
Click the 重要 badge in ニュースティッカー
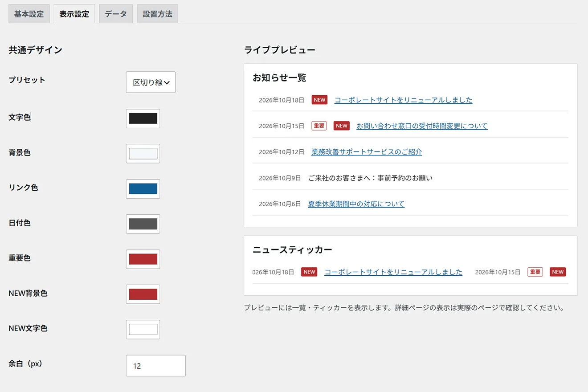pyautogui.click(x=535, y=272)
